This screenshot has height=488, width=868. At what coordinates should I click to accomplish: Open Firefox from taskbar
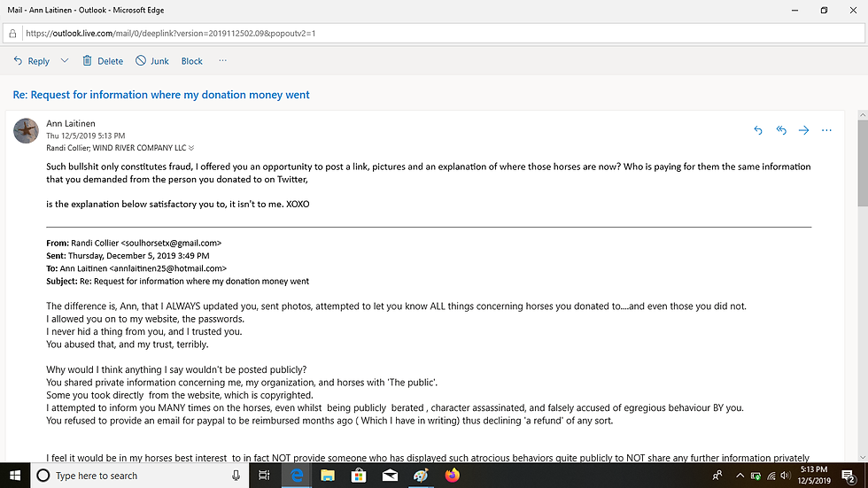click(x=453, y=476)
